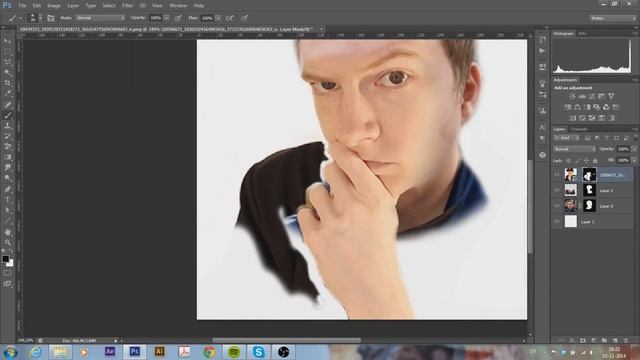The height and width of the screenshot is (360, 640).
Task: Select the Eraser tool
Action: tap(7, 147)
